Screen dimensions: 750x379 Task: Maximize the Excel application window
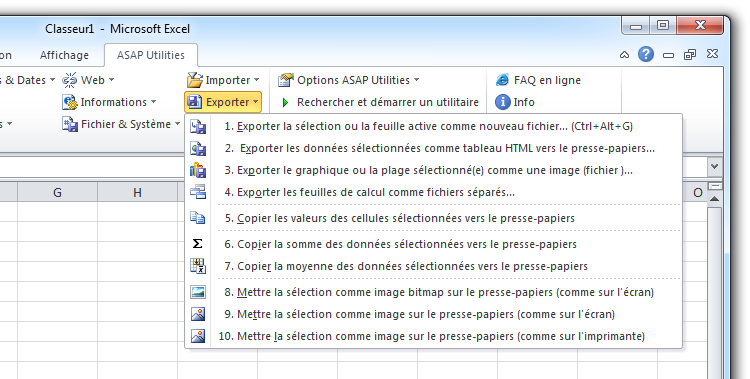tap(662, 25)
